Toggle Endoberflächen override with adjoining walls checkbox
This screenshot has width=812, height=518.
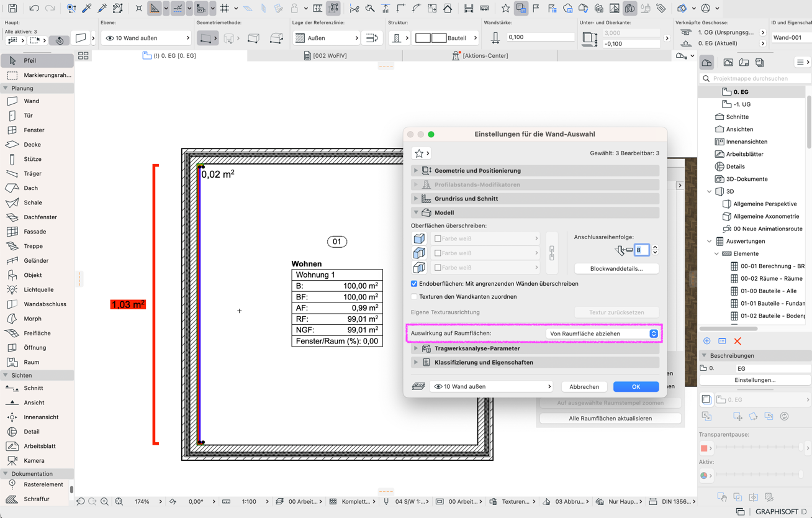tap(414, 284)
